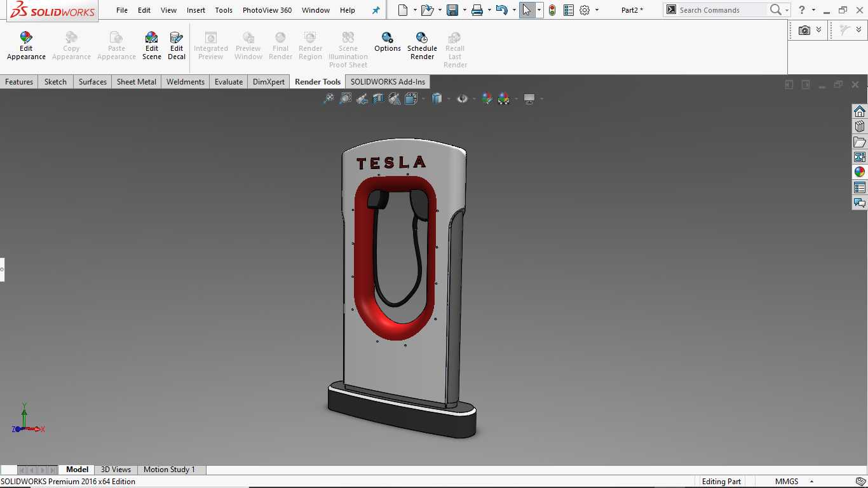Viewport: 868px width, 488px height.
Task: Open the Motion Study 1 tab
Action: 169,470
